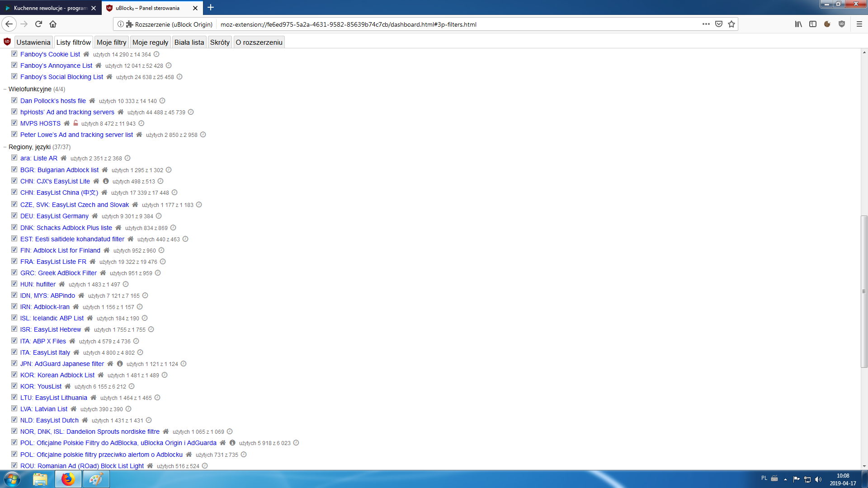The width and height of the screenshot is (868, 488).
Task: Open the info icon for CHN: CJX's EasyList Lite
Action: [105, 181]
